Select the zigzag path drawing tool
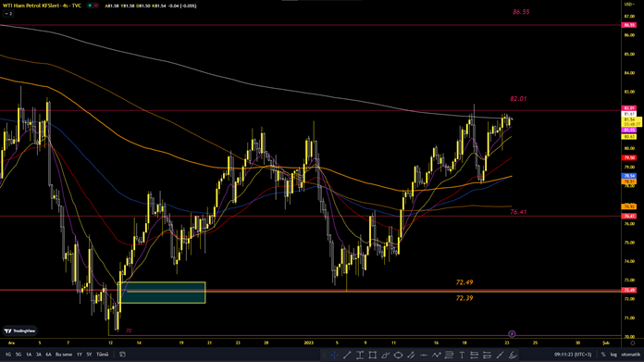Viewport: 644px width, 362px height. coord(436,355)
